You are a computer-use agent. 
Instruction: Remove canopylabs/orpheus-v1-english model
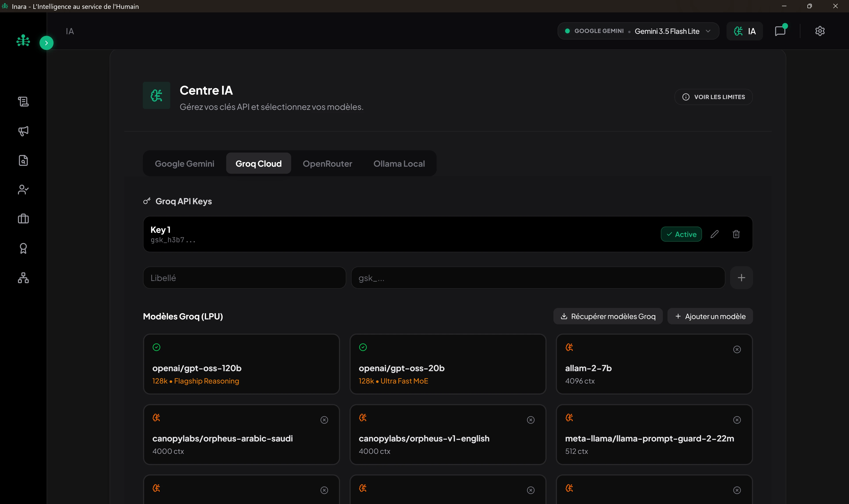pyautogui.click(x=531, y=420)
